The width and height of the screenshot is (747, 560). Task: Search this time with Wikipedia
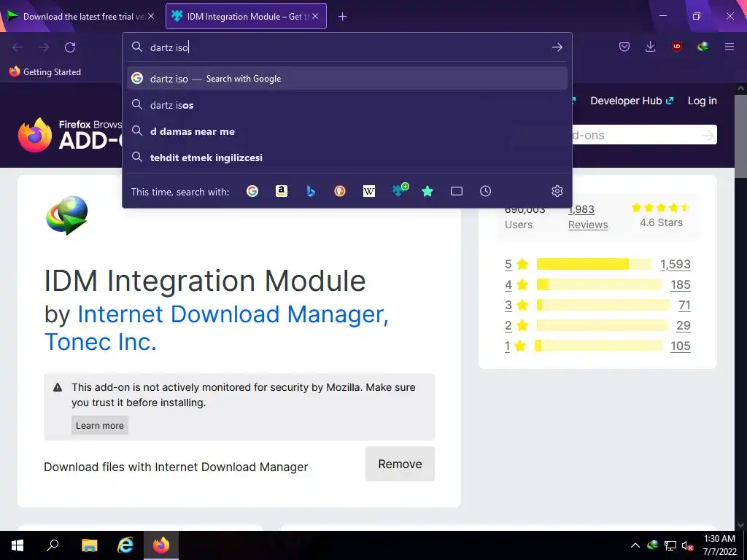368,191
